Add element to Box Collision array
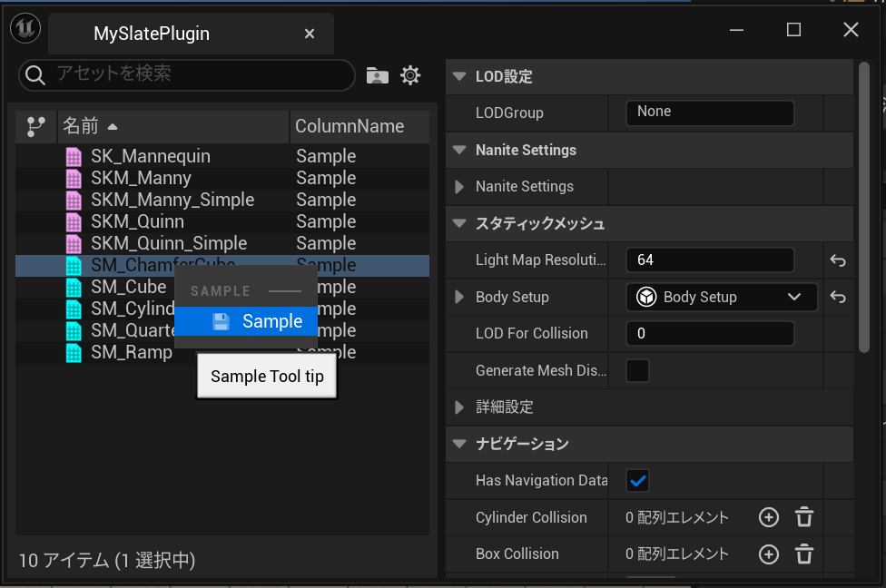The width and height of the screenshot is (886, 588). click(x=769, y=554)
